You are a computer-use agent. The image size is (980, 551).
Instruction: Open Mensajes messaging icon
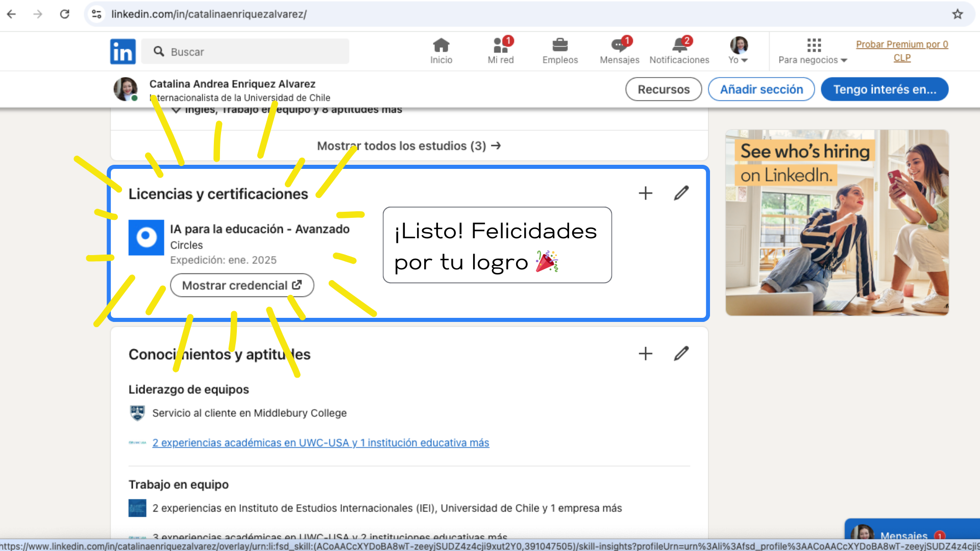click(x=619, y=51)
